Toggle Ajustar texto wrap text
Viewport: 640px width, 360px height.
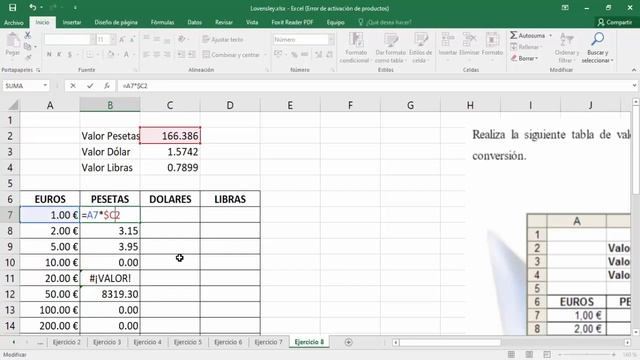pos(223,40)
